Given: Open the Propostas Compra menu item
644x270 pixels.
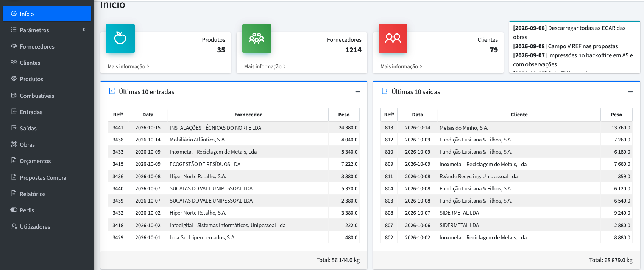Looking at the screenshot, I should 47,177.
